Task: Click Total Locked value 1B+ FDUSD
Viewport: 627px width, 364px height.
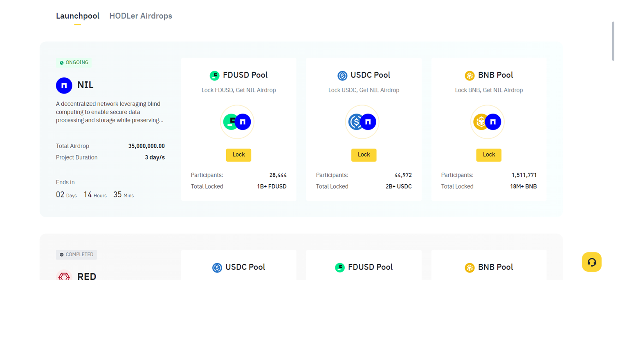Action: [272, 187]
